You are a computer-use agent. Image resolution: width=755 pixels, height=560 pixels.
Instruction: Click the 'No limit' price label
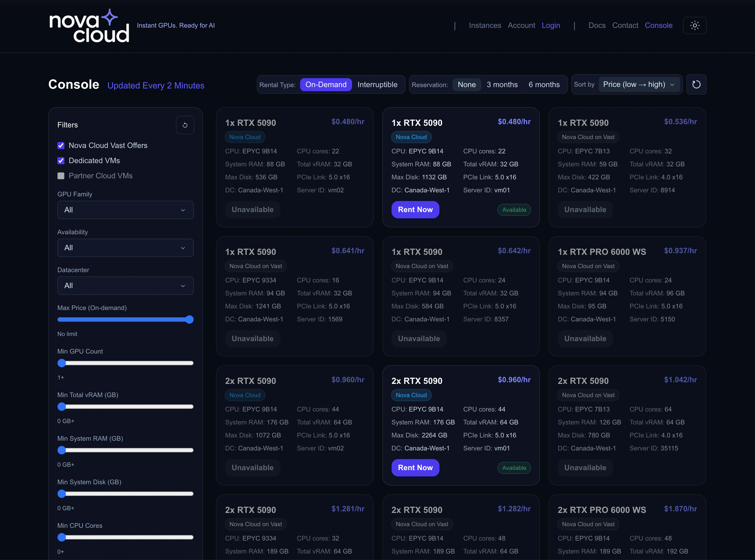coord(67,334)
